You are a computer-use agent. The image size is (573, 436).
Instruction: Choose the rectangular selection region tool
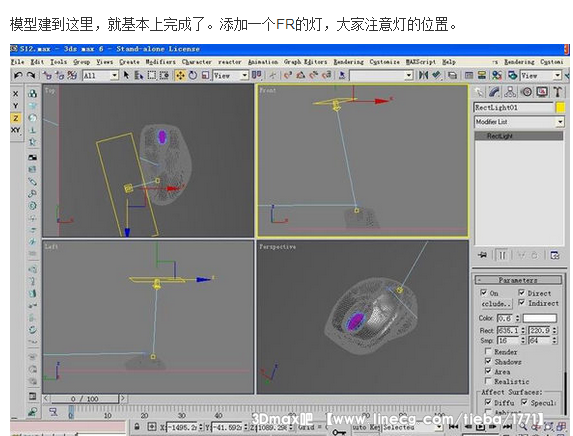click(x=151, y=75)
